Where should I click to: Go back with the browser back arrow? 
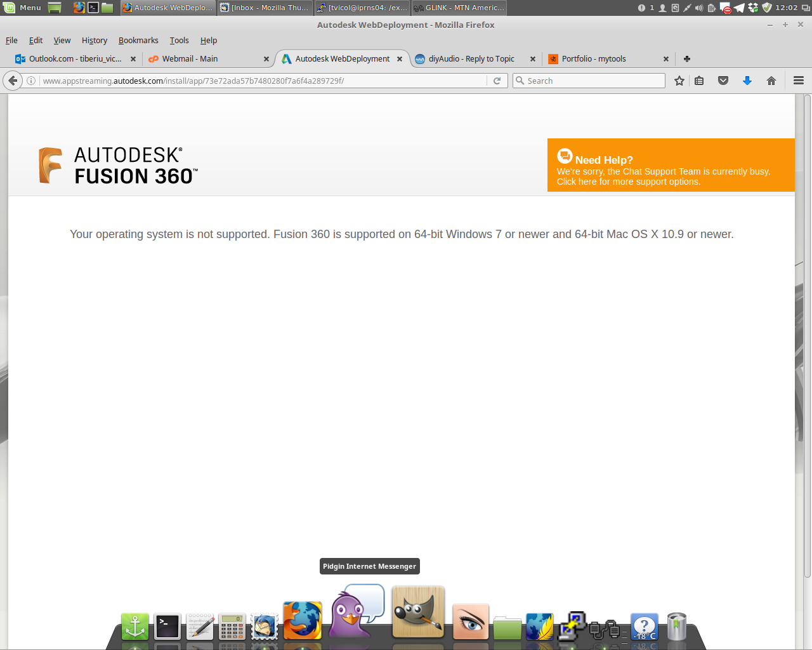point(13,81)
